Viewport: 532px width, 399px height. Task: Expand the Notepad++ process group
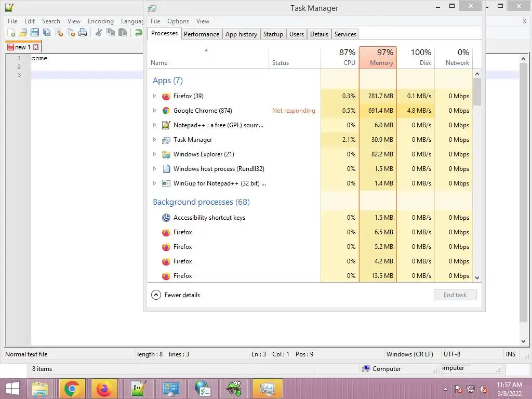[154, 125]
